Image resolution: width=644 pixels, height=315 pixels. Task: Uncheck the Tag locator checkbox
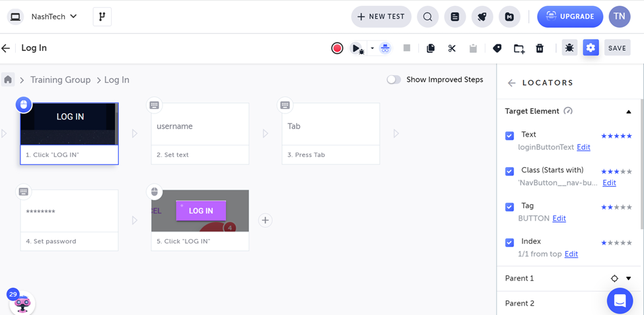coord(509,207)
